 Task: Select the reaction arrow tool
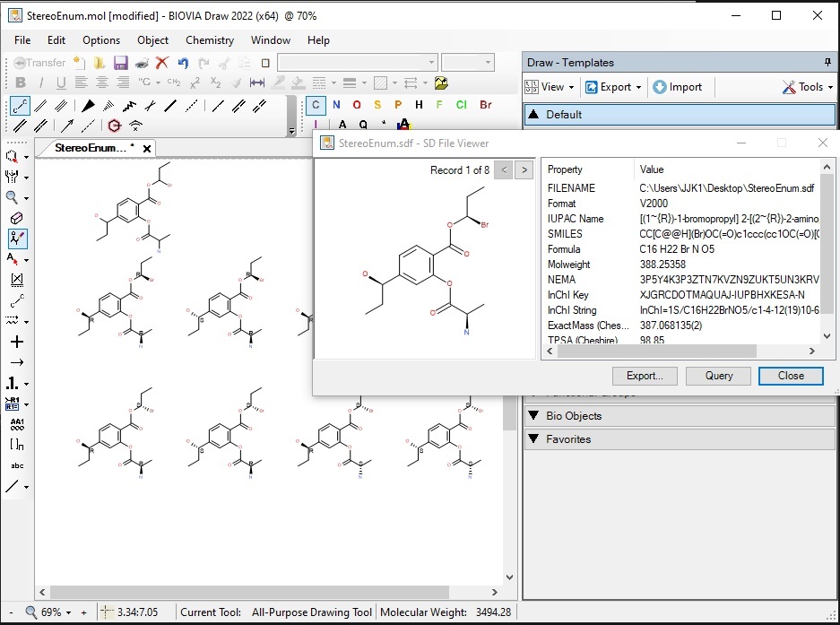coord(16,362)
